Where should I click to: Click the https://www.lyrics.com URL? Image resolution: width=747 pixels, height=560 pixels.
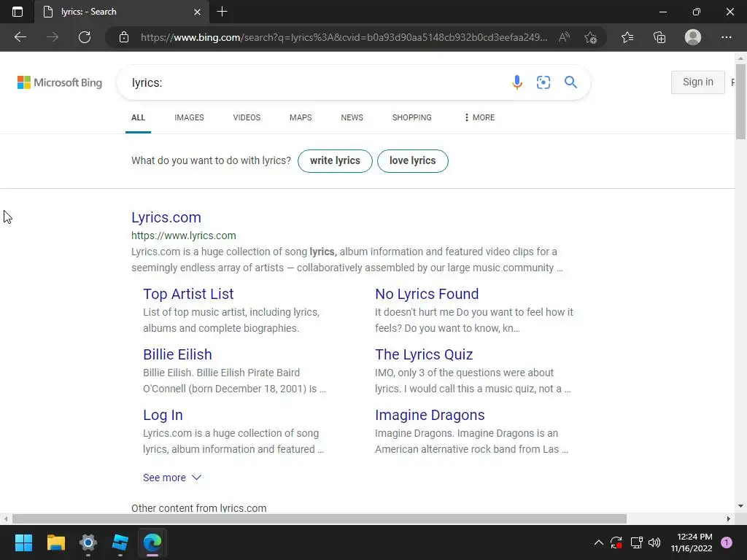(x=183, y=236)
